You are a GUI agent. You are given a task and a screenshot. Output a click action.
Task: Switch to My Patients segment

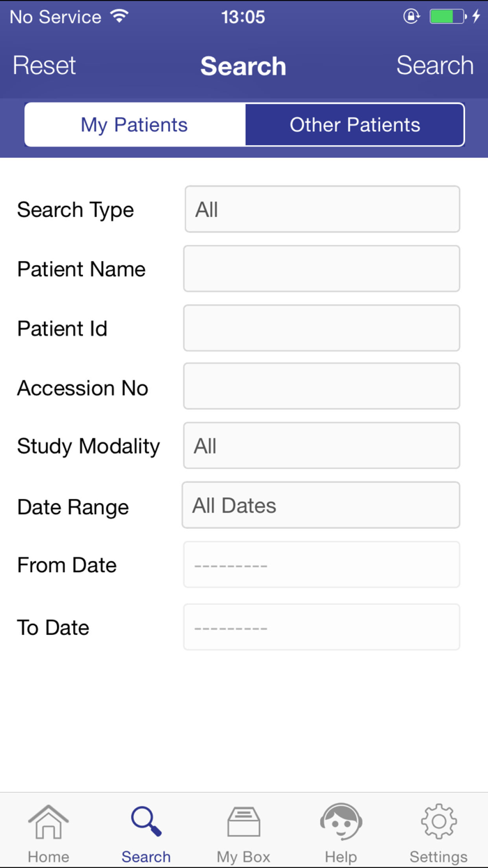point(135,125)
